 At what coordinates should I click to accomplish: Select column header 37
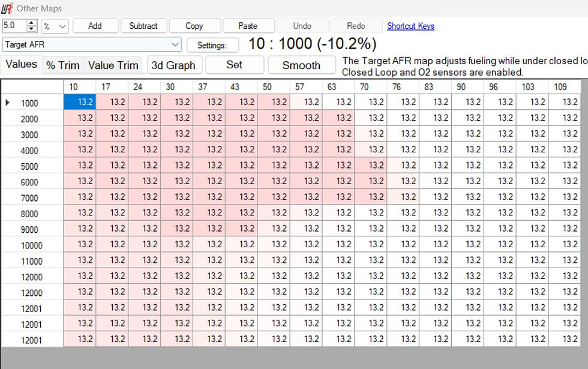(x=209, y=87)
